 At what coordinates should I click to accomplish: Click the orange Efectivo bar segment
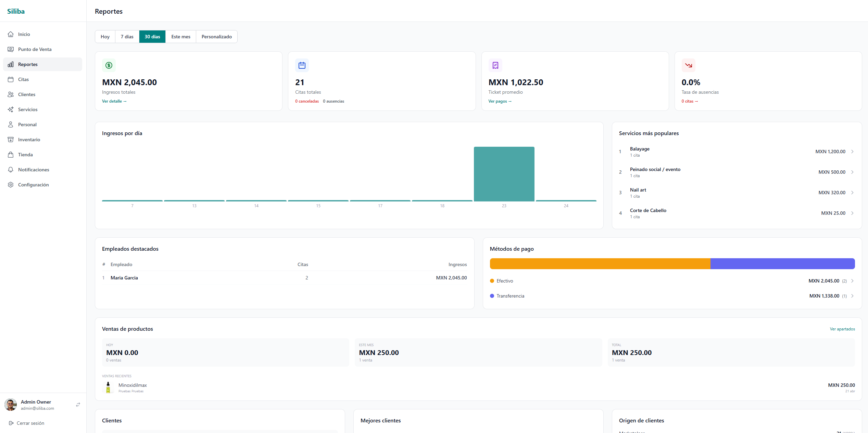click(x=600, y=264)
